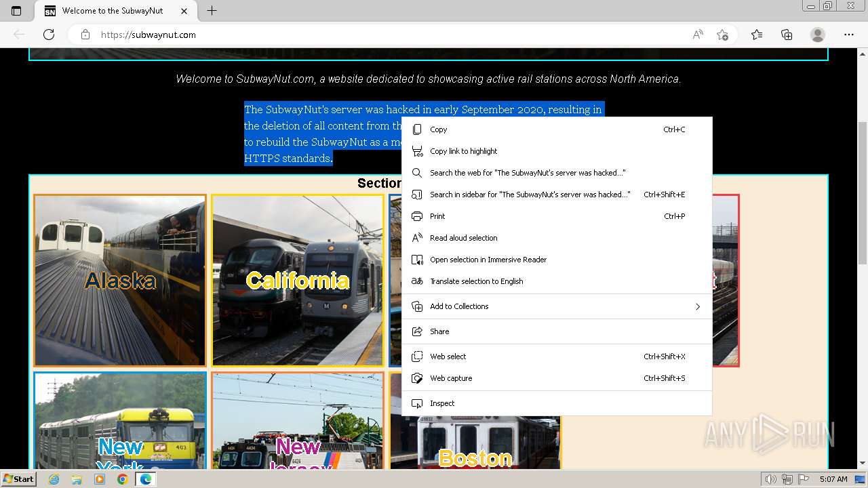Launch Chrome from taskbar
The width and height of the screenshot is (868, 488).
tap(122, 479)
